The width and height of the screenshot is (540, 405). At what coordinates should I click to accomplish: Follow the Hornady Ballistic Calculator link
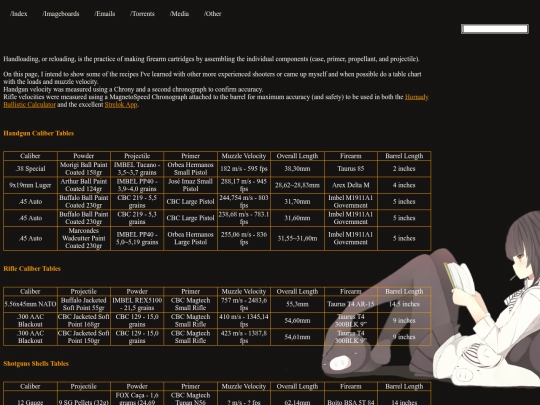click(417, 97)
